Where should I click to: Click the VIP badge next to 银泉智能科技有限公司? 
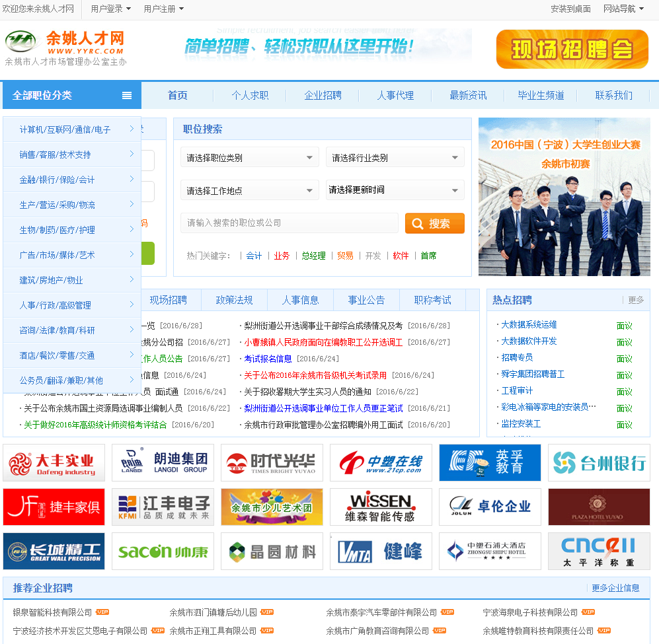[x=102, y=612]
